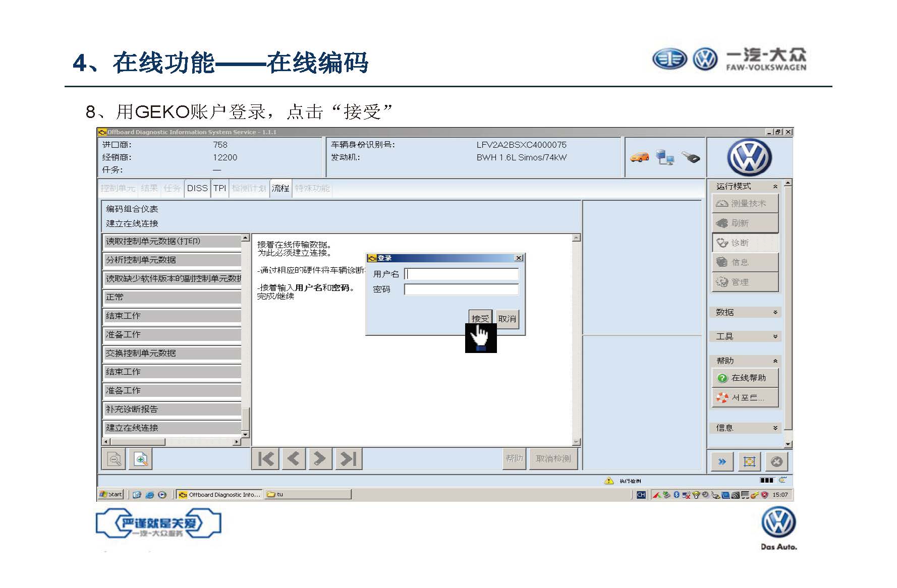Click step list scroll up arrow

pos(245,238)
